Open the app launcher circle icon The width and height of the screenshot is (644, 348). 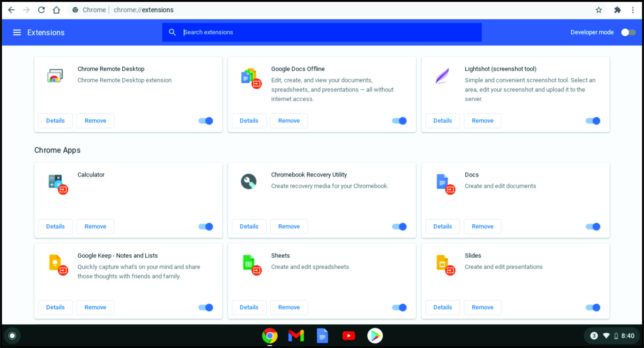pos(13,335)
